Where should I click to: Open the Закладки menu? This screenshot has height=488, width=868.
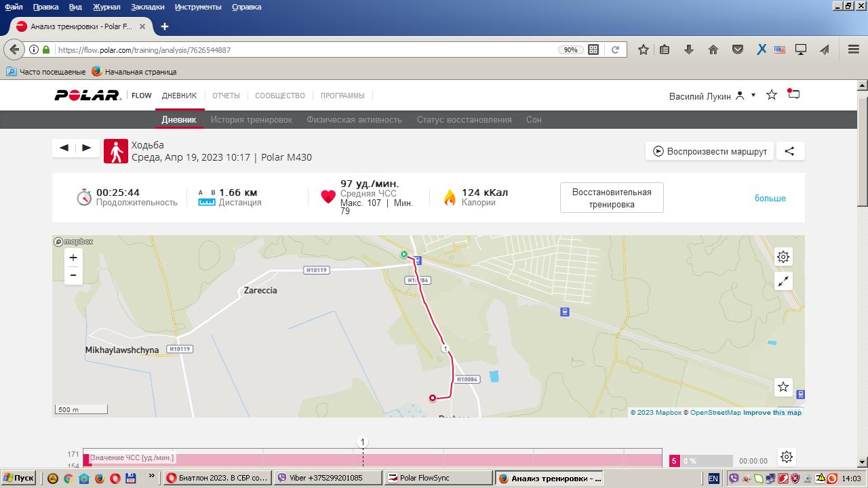coord(148,7)
